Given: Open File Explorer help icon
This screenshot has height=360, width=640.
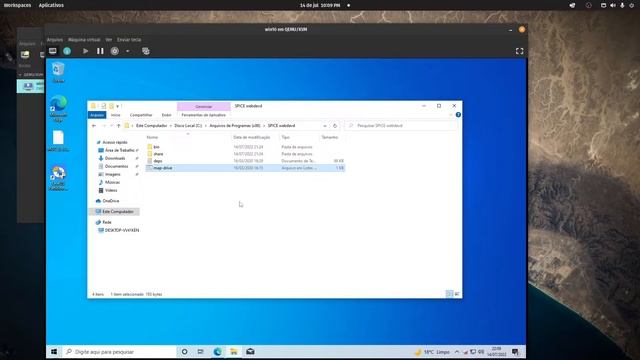Looking at the screenshot, I should coord(458,115).
